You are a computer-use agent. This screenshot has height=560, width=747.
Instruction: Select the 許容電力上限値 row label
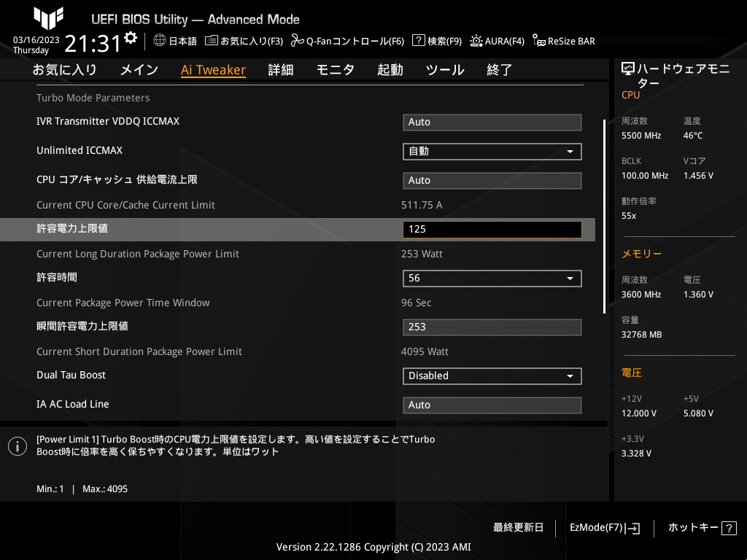pyautogui.click(x=72, y=228)
